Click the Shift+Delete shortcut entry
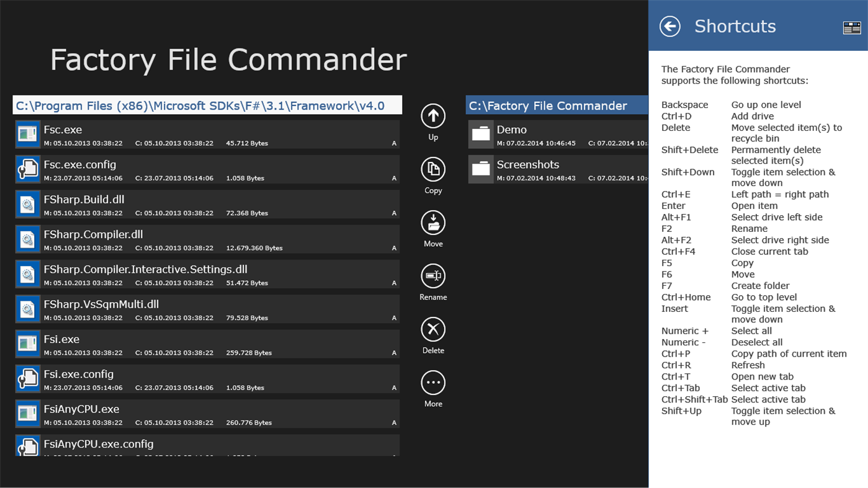 click(x=690, y=150)
